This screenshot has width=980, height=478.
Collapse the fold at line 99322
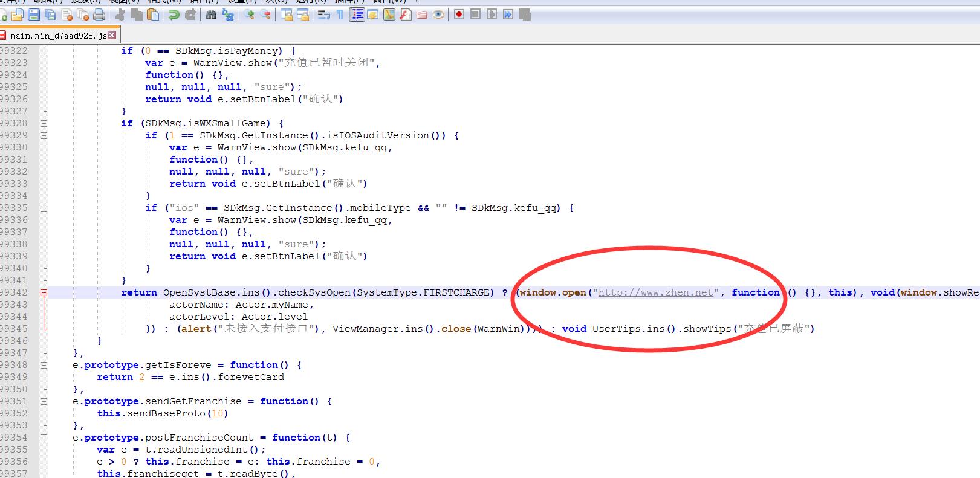point(44,51)
